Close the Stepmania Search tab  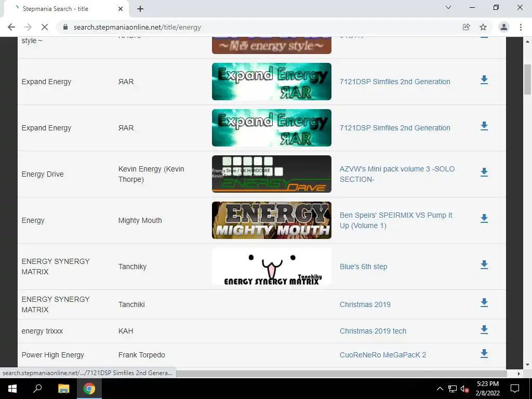click(121, 9)
